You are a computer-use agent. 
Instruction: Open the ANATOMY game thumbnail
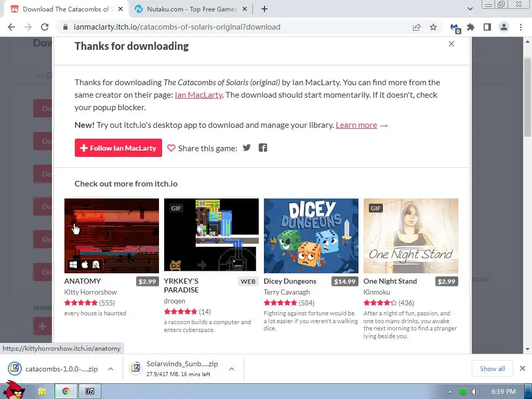pyautogui.click(x=112, y=236)
